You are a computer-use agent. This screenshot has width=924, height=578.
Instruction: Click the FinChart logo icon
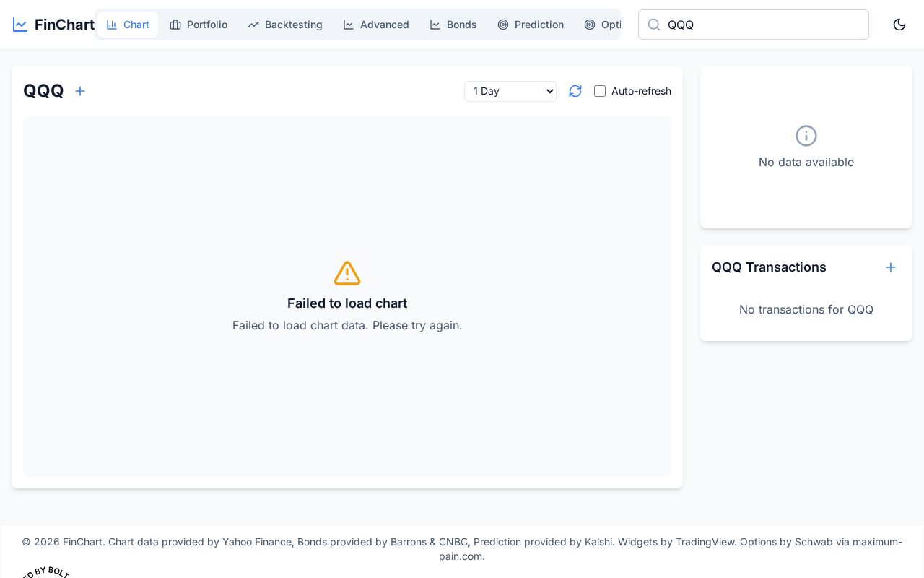pos(20,25)
